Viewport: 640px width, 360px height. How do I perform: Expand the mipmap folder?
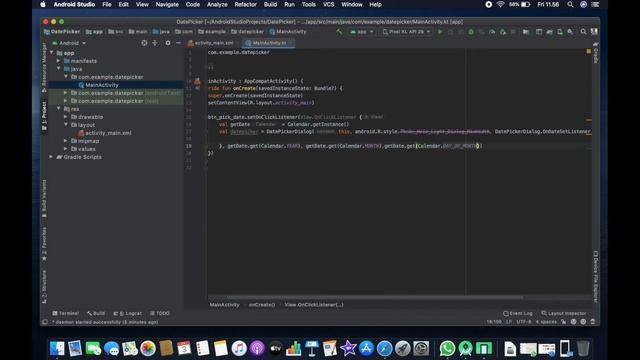66,141
